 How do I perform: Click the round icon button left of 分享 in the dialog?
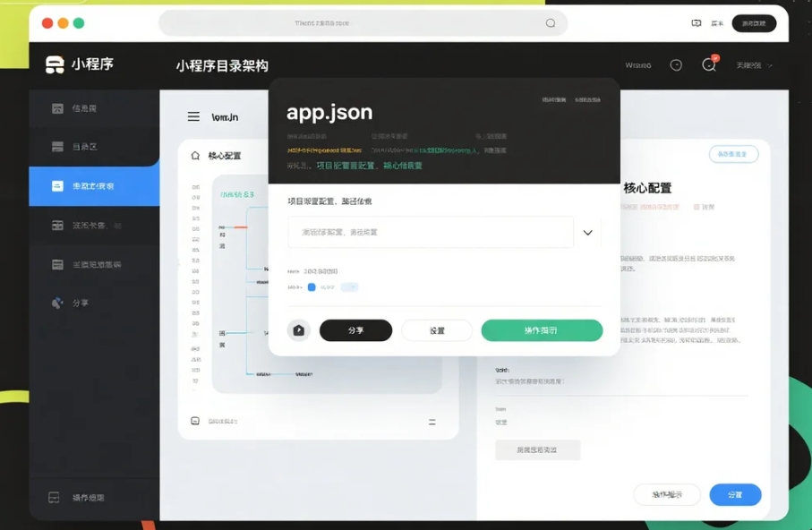pos(298,330)
